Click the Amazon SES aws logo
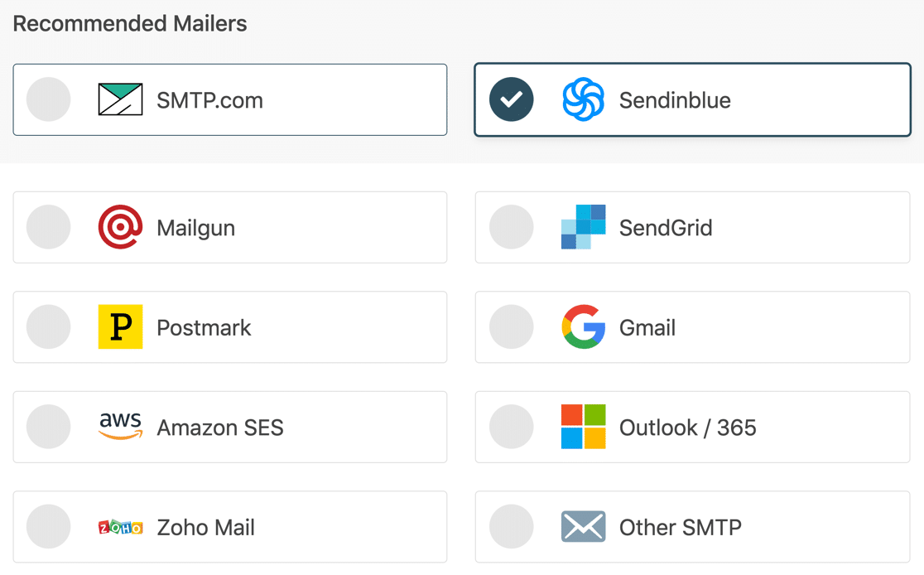 pos(121,427)
